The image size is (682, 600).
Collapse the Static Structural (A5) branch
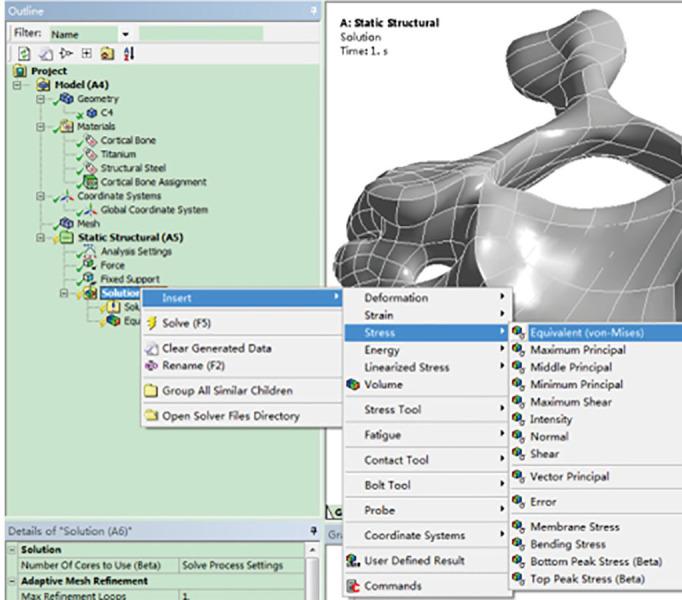(x=40, y=238)
